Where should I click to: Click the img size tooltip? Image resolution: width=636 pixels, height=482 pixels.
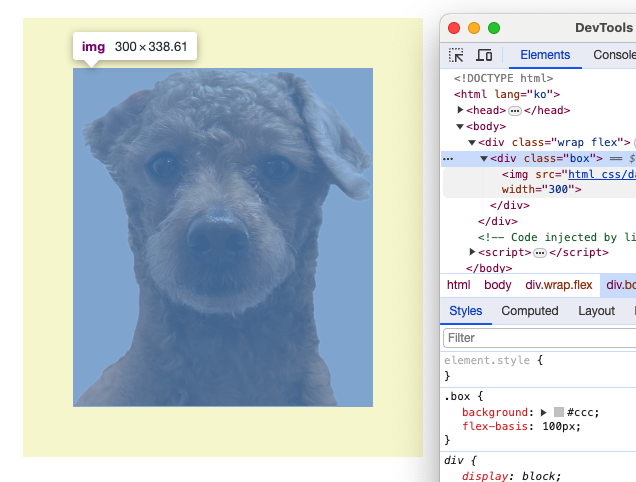pos(135,47)
